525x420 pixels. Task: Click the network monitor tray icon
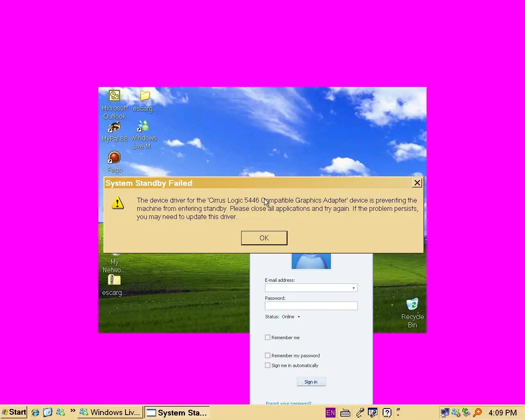tap(445, 413)
